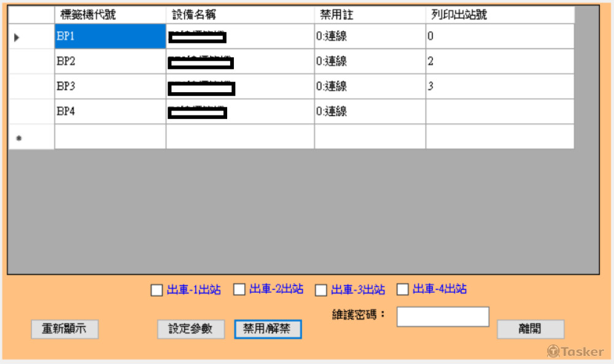The height and width of the screenshot is (364, 614).
Task: Click the 離開 exit button
Action: pos(530,328)
